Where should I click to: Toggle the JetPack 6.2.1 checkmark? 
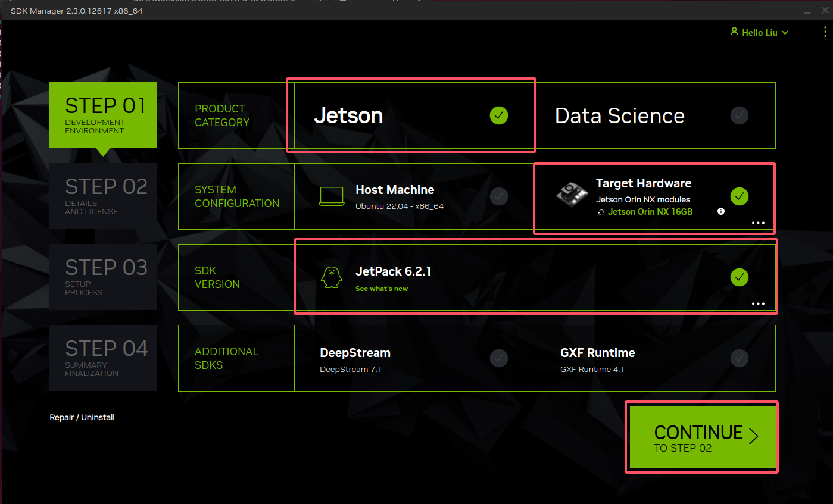pyautogui.click(x=740, y=277)
